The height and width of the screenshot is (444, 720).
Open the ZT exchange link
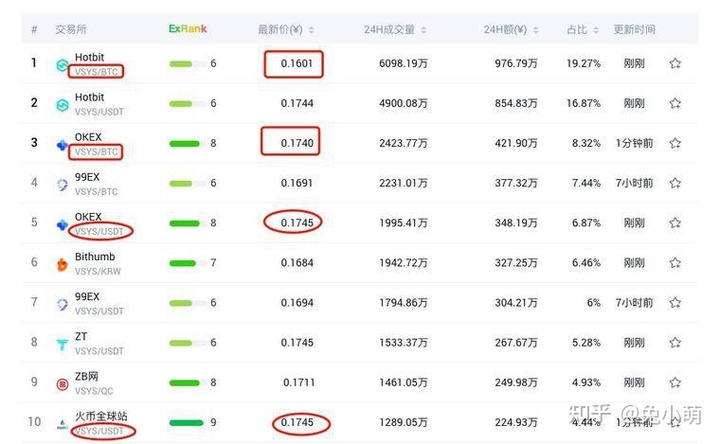click(81, 337)
